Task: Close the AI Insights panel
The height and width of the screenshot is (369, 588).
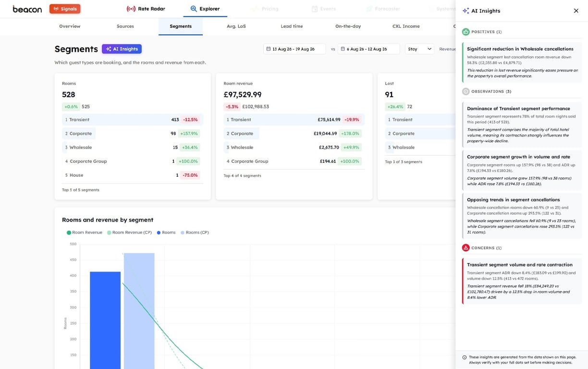Action: click(x=576, y=11)
